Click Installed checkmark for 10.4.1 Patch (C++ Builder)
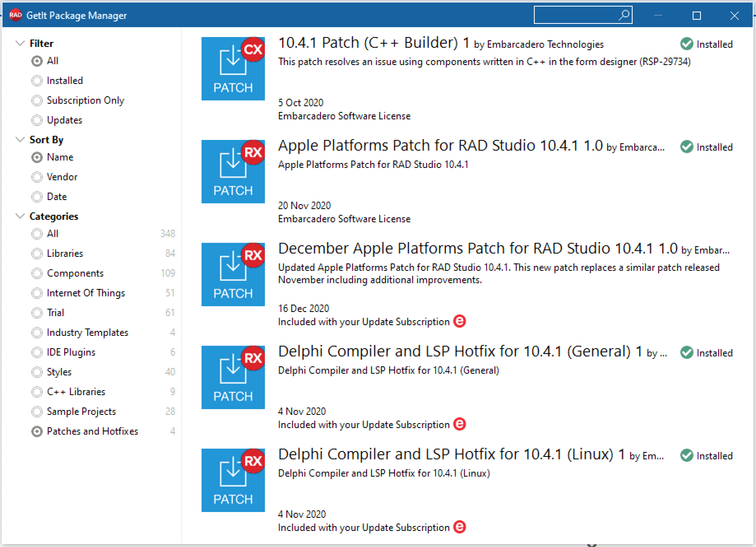Image resolution: width=756 pixels, height=547 pixels. pyautogui.click(x=686, y=44)
